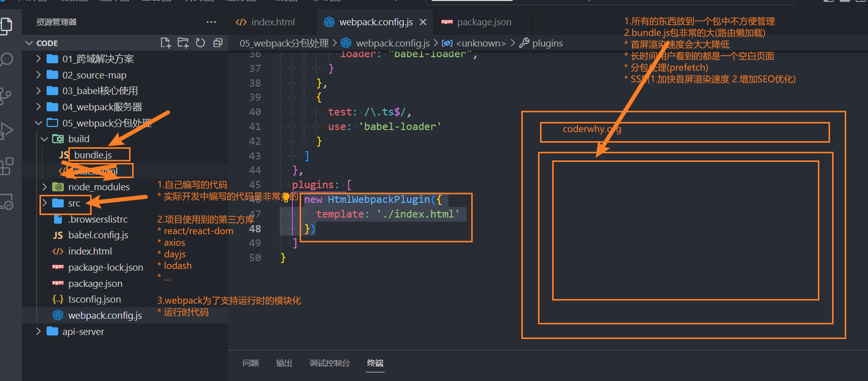The image size is (868, 381).
Task: Open the explorer more actions ellipsis
Action: tap(211, 22)
